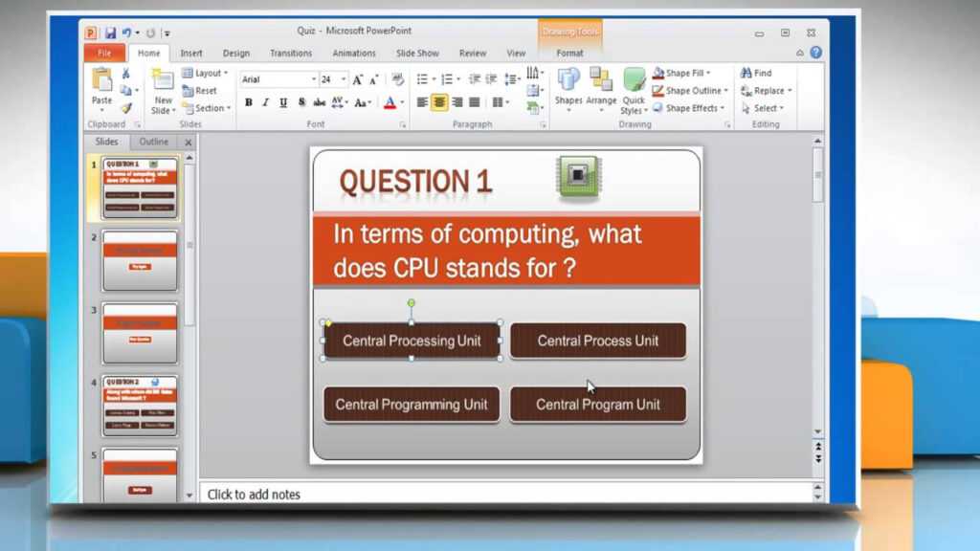Image resolution: width=980 pixels, height=551 pixels.
Task: Apply underline to the text
Action: 281,102
